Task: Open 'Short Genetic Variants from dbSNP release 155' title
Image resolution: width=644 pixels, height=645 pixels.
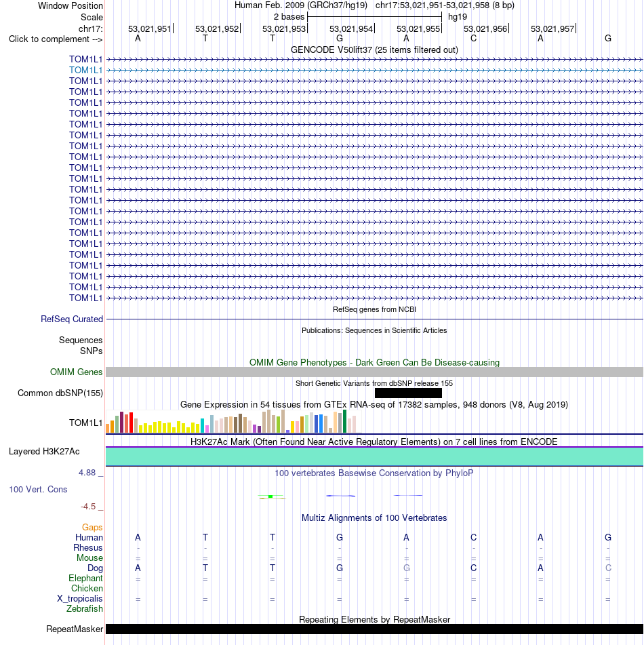Action: coord(374,383)
